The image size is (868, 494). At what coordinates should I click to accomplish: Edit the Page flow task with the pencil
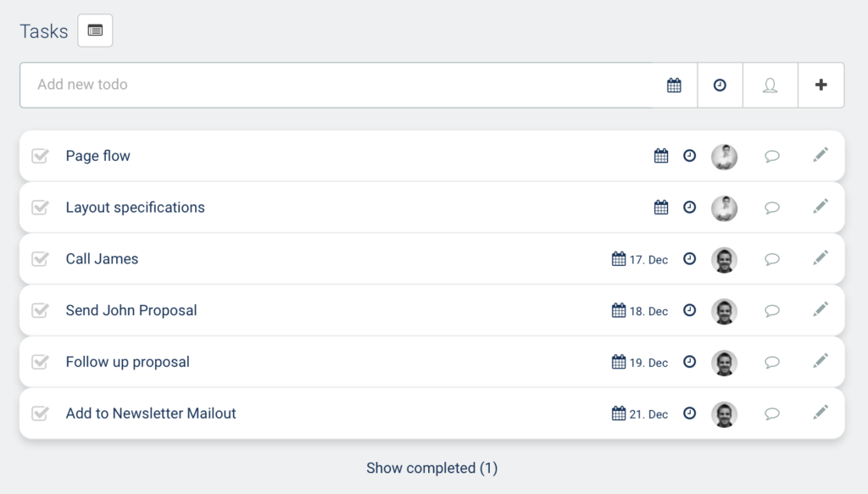pos(820,155)
